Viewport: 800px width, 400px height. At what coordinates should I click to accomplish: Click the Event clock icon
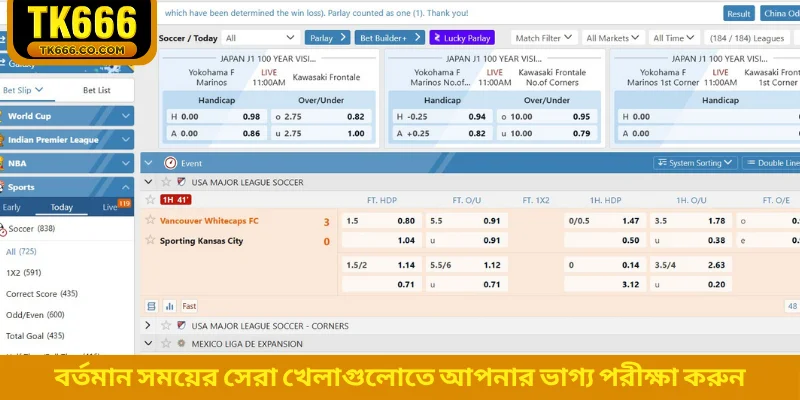pos(170,163)
